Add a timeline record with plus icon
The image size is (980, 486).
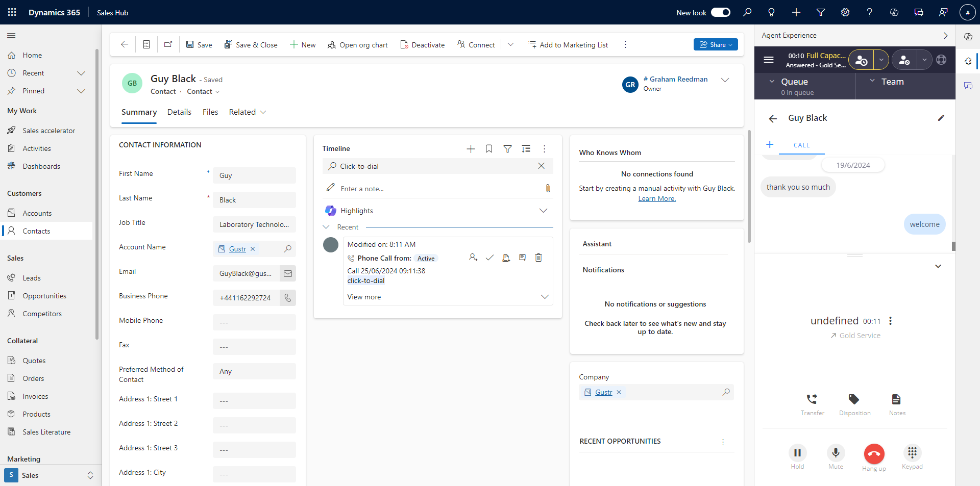click(471, 149)
